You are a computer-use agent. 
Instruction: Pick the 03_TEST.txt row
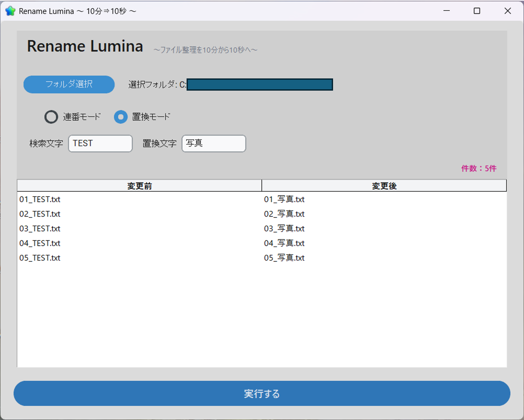[x=40, y=229]
